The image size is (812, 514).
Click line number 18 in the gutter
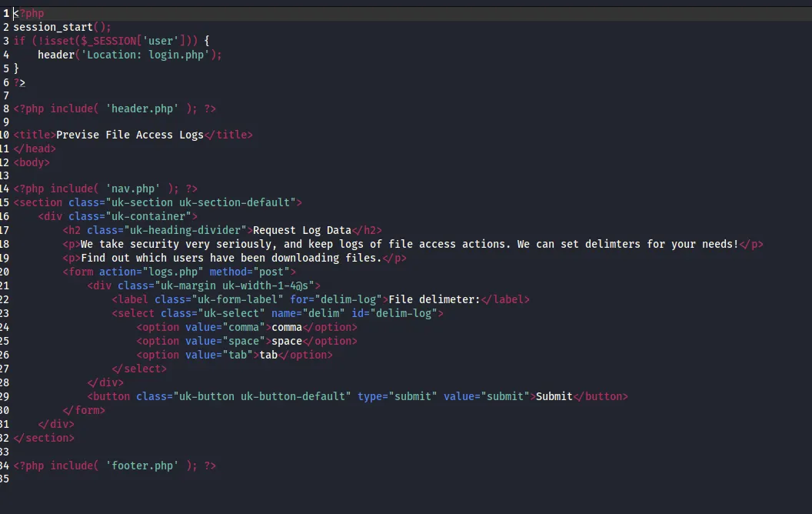pyautogui.click(x=5, y=244)
